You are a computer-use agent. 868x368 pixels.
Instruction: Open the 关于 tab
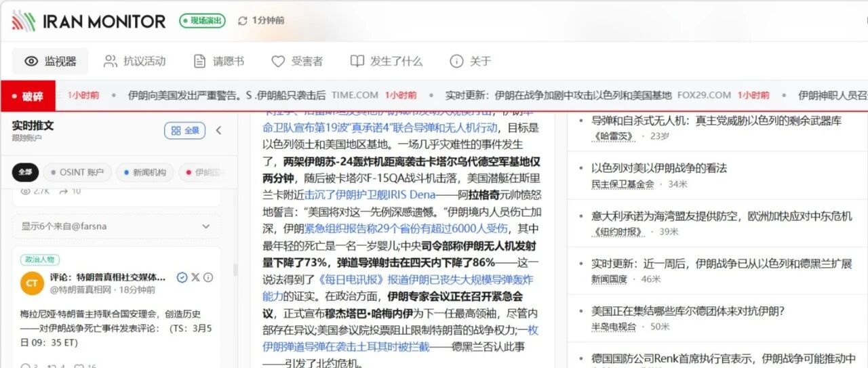click(470, 61)
